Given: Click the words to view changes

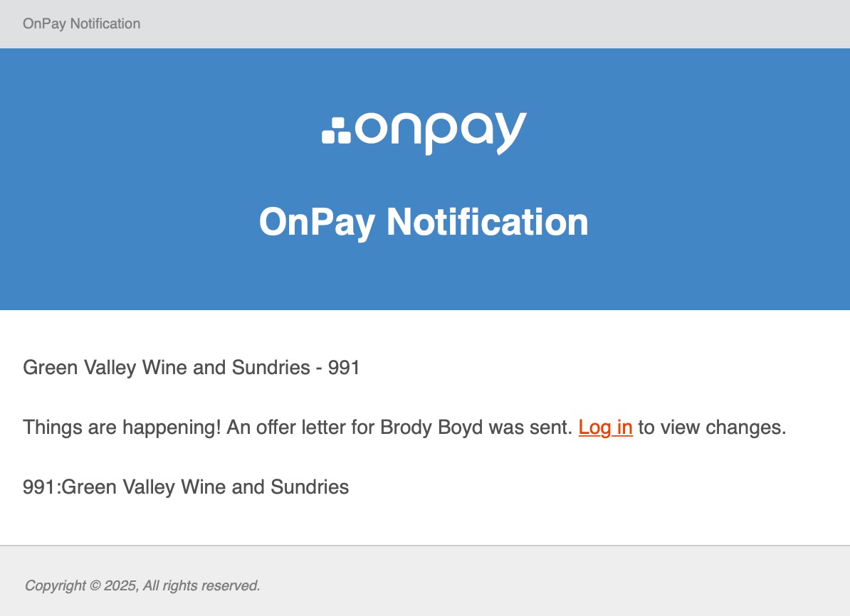Looking at the screenshot, I should tap(712, 428).
